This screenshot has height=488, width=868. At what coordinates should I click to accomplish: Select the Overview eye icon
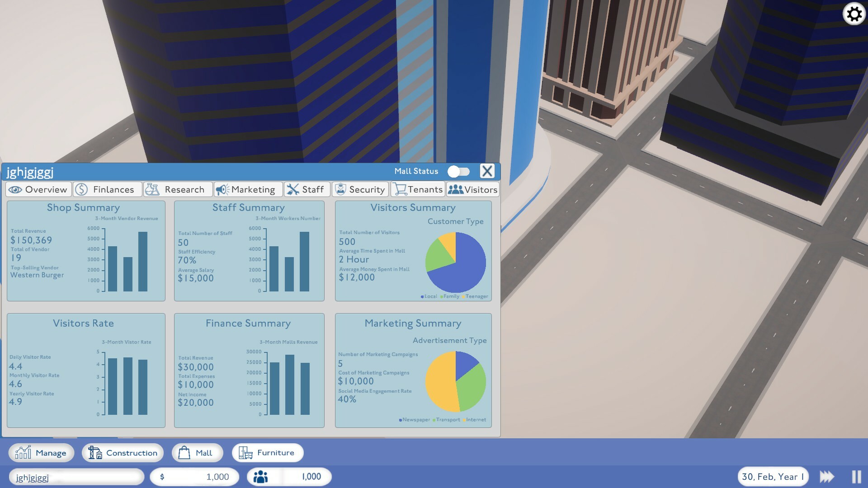(x=16, y=189)
